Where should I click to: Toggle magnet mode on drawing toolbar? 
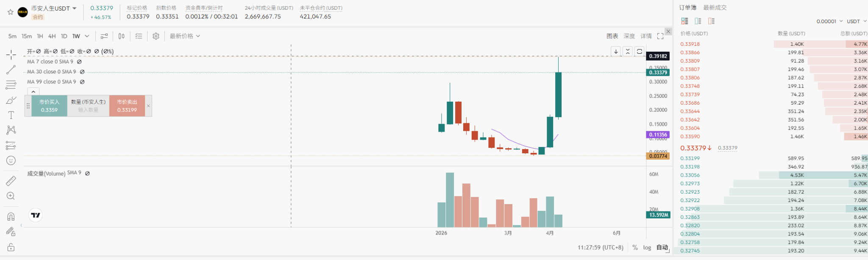point(11,217)
